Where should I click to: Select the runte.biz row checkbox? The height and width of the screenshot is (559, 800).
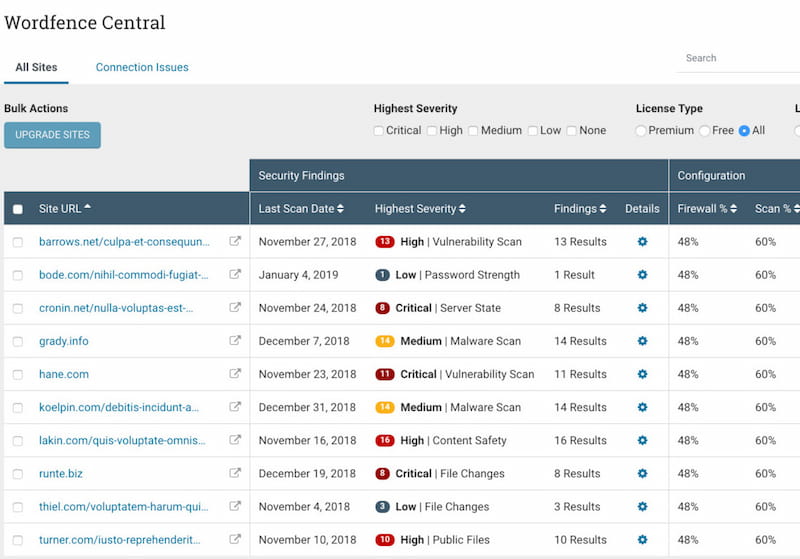pyautogui.click(x=18, y=474)
